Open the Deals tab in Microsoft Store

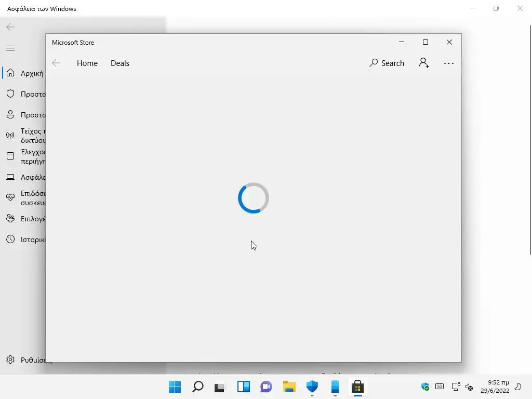(x=120, y=63)
